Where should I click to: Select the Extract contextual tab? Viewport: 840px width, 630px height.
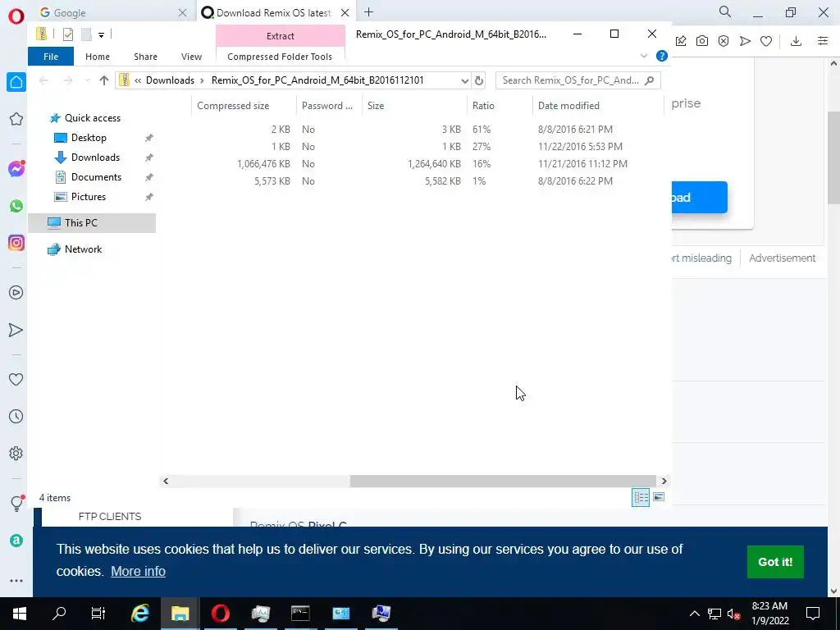coord(281,36)
